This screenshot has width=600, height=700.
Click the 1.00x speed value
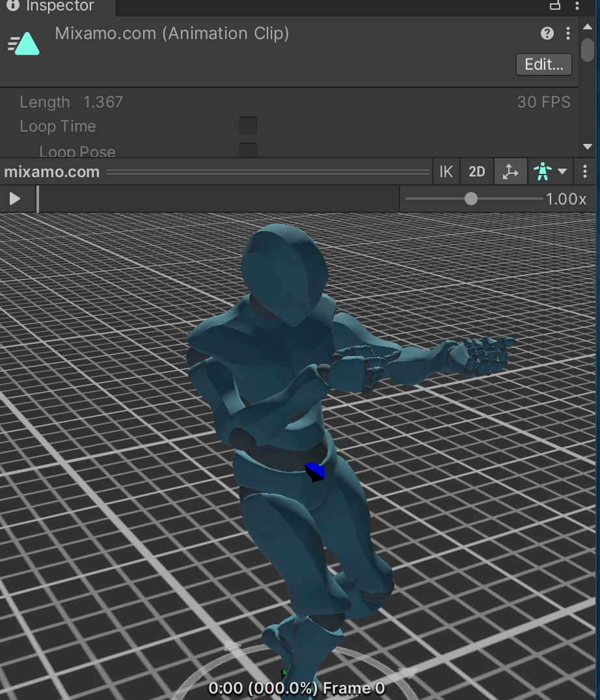pyautogui.click(x=566, y=199)
